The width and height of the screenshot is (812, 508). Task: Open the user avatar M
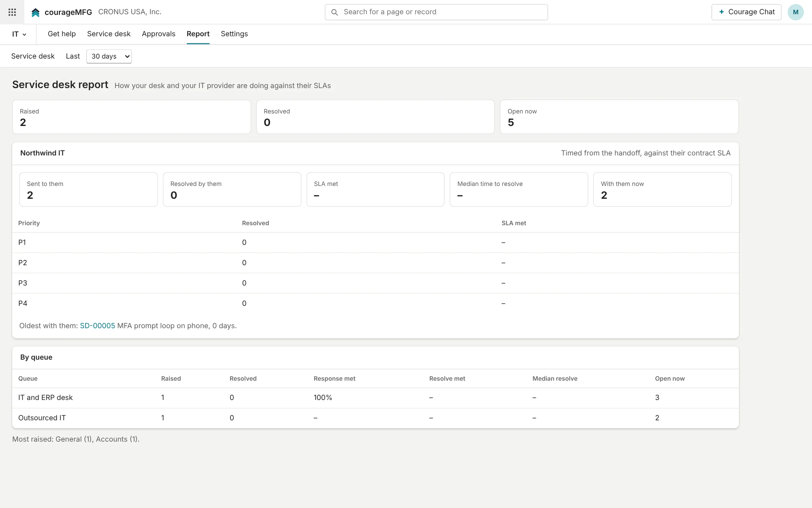[x=795, y=12]
